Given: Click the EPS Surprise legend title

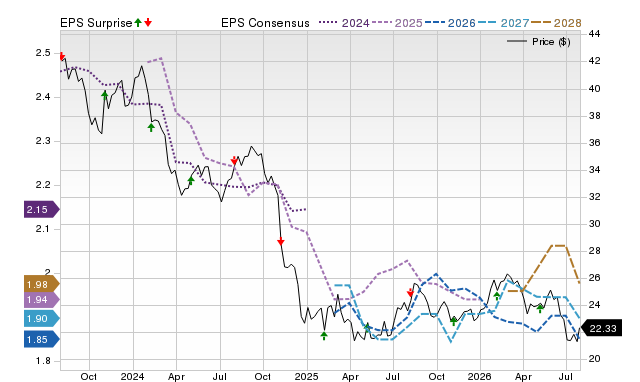Looking at the screenshot, I should pos(96,23).
